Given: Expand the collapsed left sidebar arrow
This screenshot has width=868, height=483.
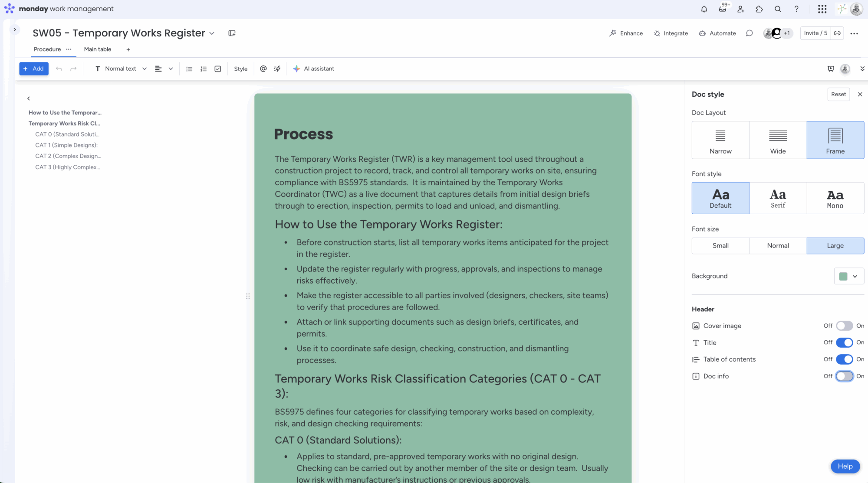Looking at the screenshot, I should [x=15, y=29].
